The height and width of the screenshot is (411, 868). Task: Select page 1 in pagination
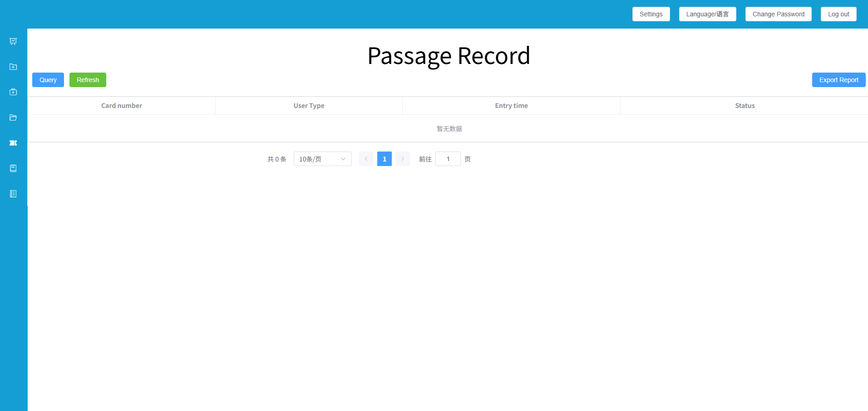click(384, 159)
